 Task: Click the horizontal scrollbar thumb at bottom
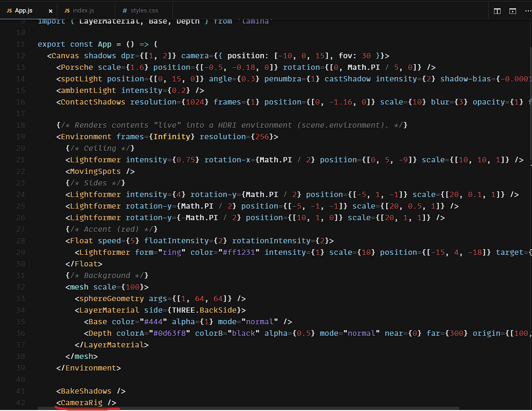80,409
